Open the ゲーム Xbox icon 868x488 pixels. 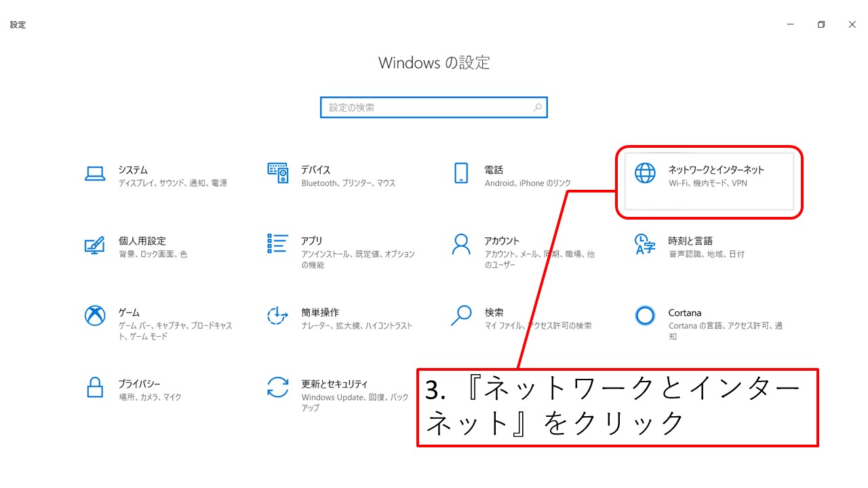pos(95,316)
